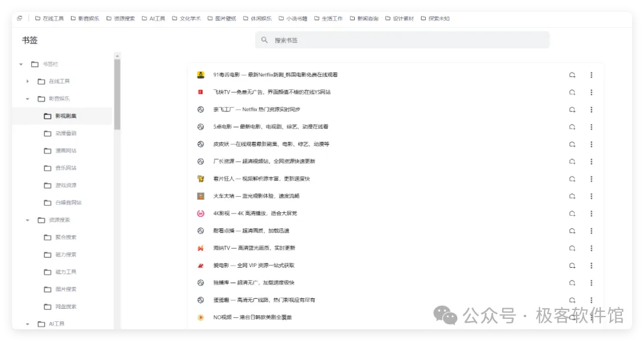The image size is (644, 341).
Task: Collapse the 书签栏 root tree node
Action: click(21, 64)
